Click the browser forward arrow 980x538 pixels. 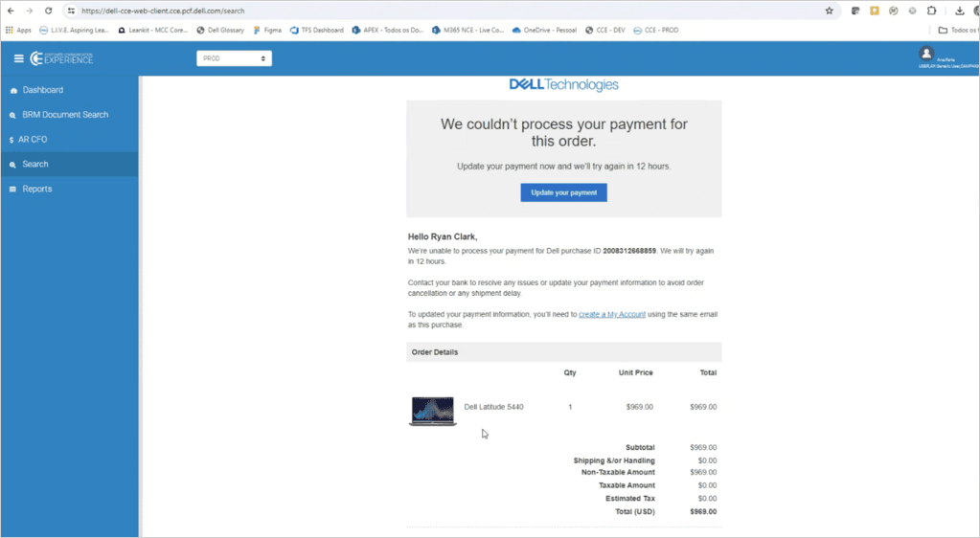[x=30, y=11]
